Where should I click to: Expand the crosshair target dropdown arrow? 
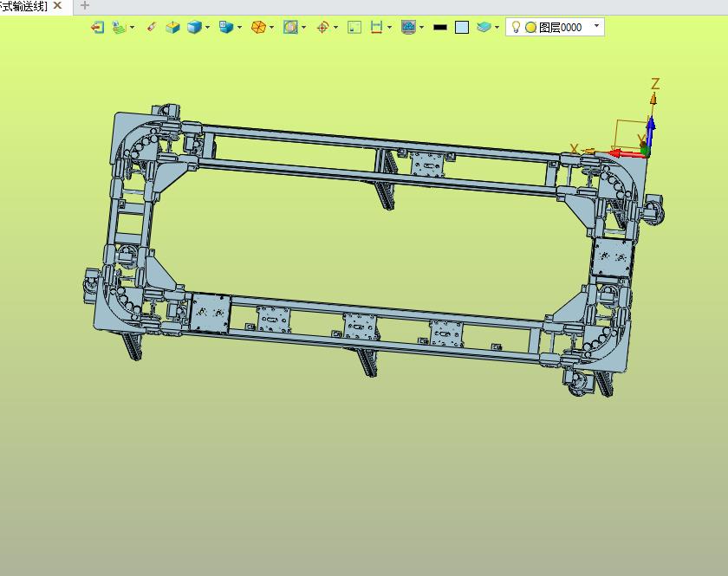click(x=335, y=28)
